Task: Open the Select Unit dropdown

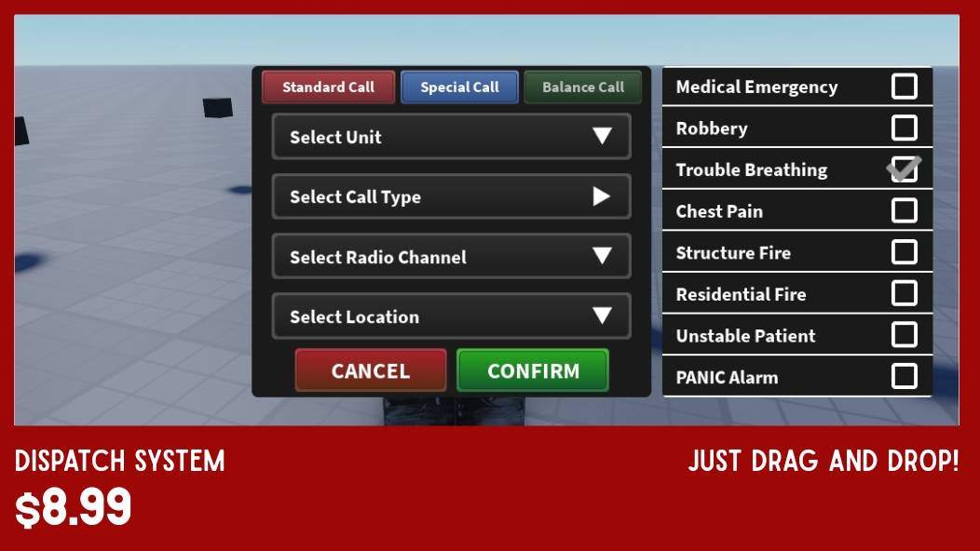Action: pos(451,137)
